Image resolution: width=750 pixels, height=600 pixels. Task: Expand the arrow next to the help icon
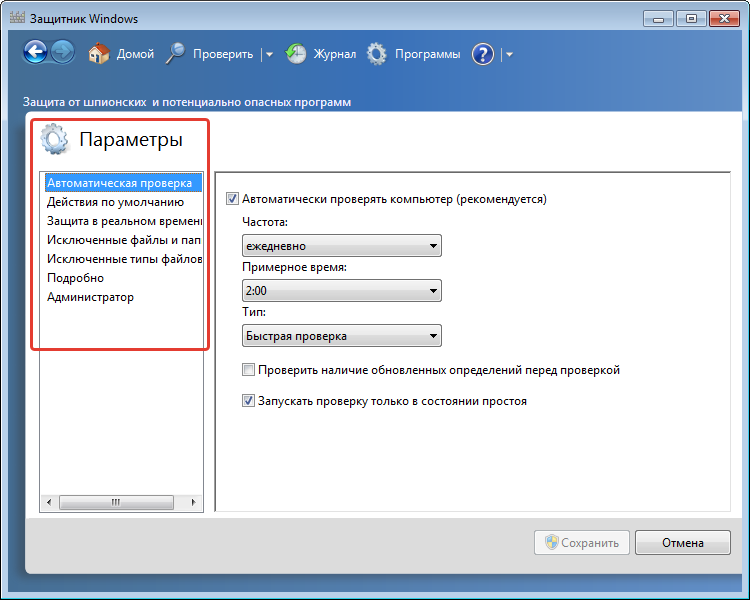point(509,55)
